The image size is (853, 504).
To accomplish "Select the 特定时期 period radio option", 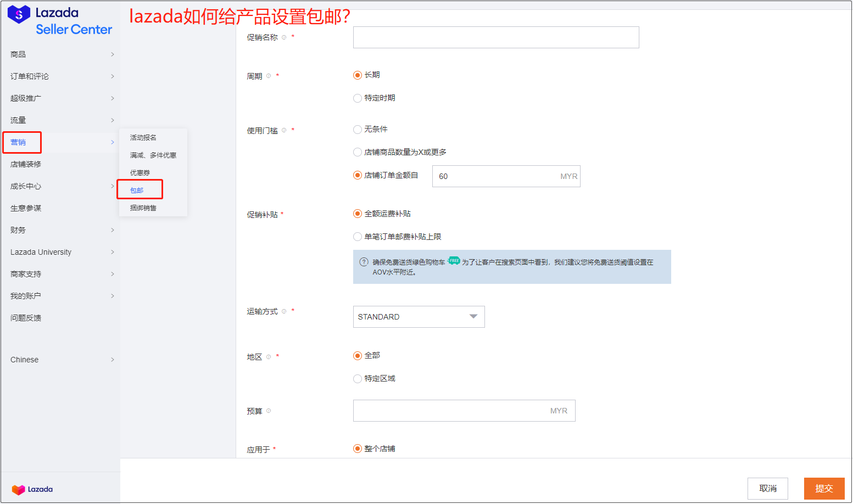I will 358,98.
